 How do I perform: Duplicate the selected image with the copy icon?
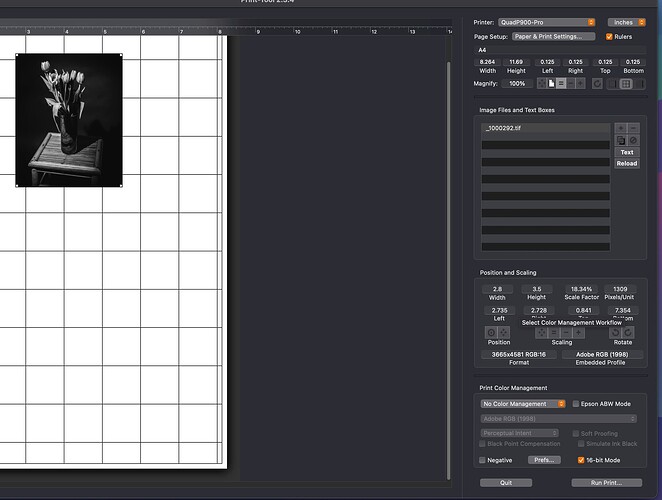621,140
